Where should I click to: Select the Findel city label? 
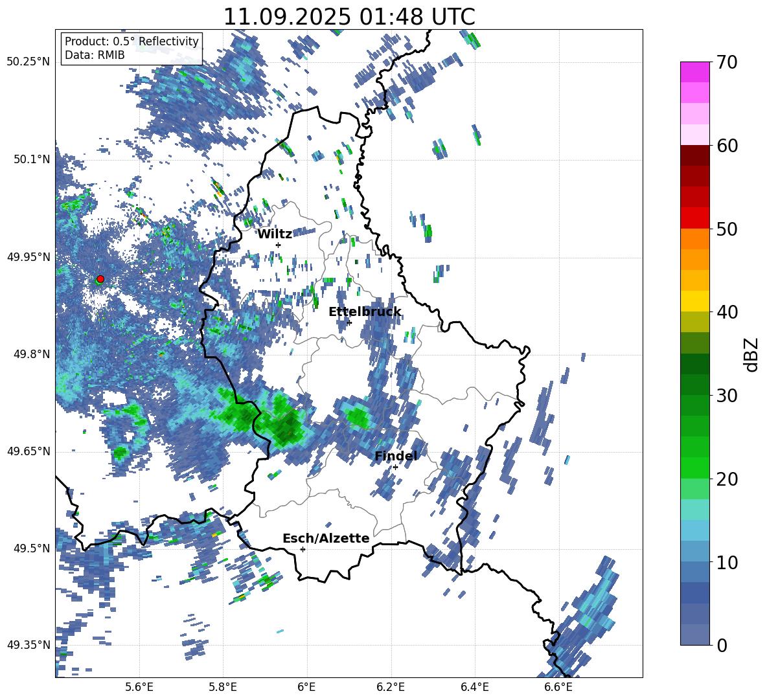[396, 456]
